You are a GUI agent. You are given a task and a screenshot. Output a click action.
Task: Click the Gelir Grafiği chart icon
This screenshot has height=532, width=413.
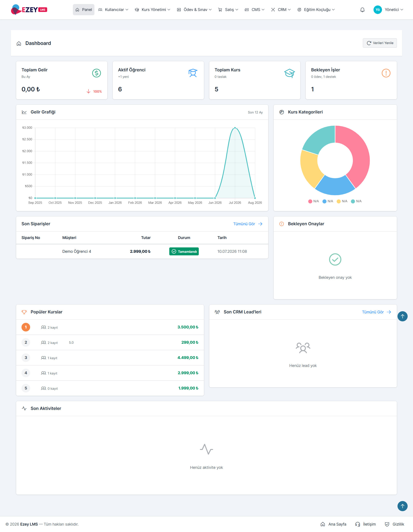24,112
